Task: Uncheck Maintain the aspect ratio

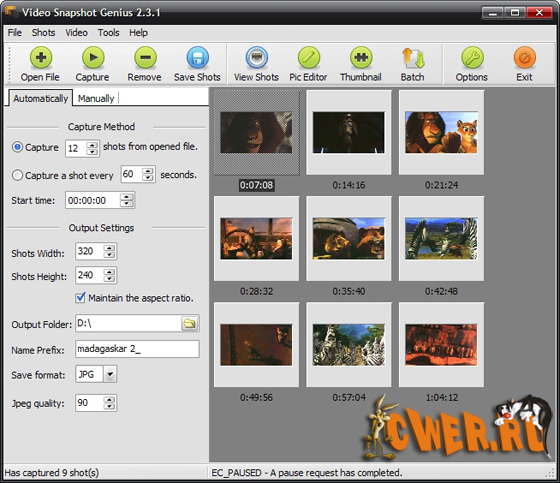Action: (80, 298)
